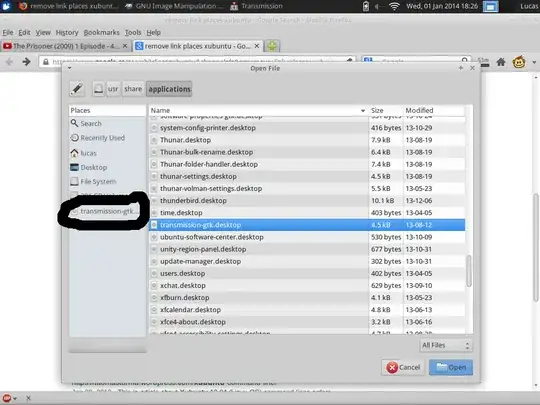Select xfce4-about.desktop file

307,322
